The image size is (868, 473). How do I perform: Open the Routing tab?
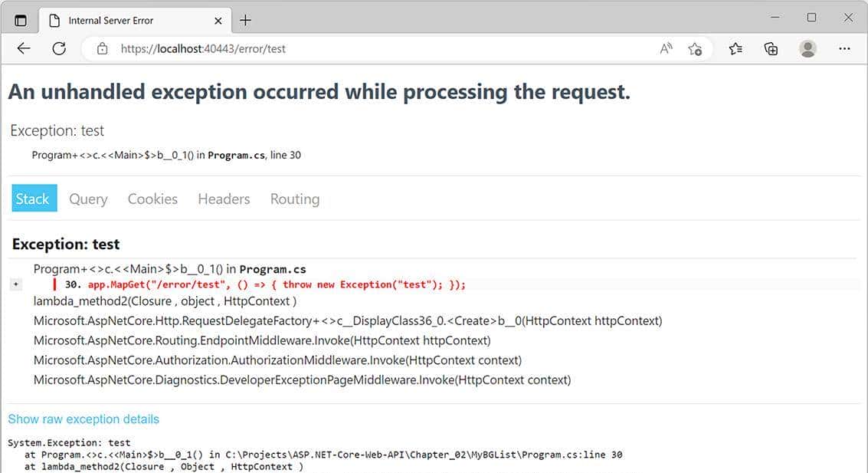[x=294, y=199]
